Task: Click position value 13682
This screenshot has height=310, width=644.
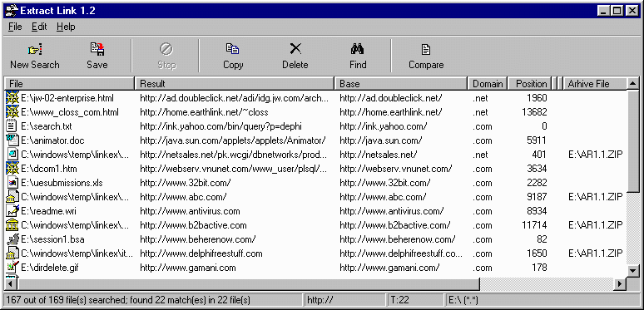Action: pyautogui.click(x=534, y=112)
